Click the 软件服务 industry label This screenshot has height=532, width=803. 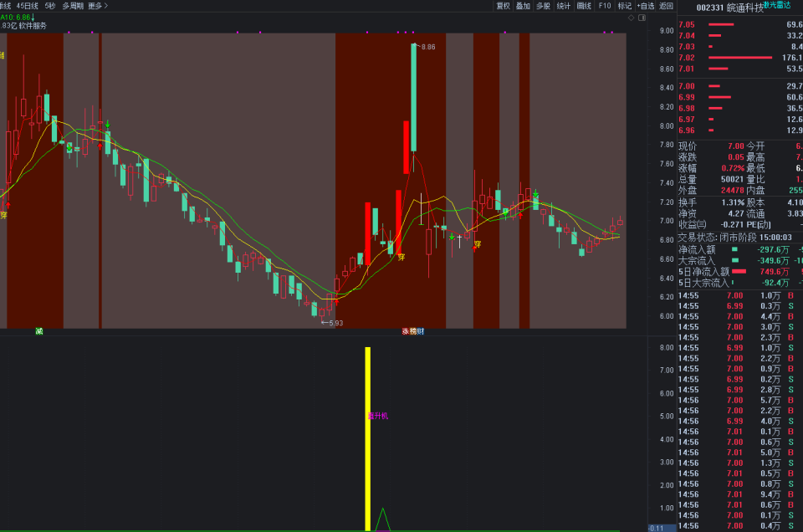[33, 26]
